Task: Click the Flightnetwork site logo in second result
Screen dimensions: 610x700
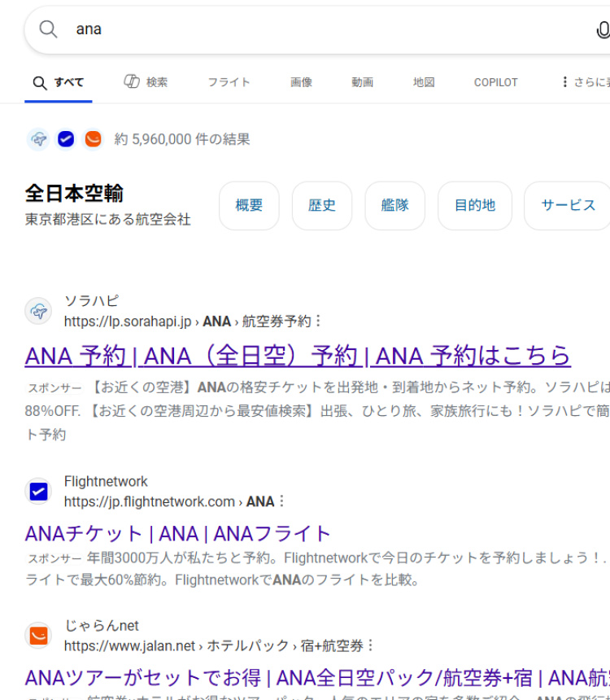Action: pos(38,492)
